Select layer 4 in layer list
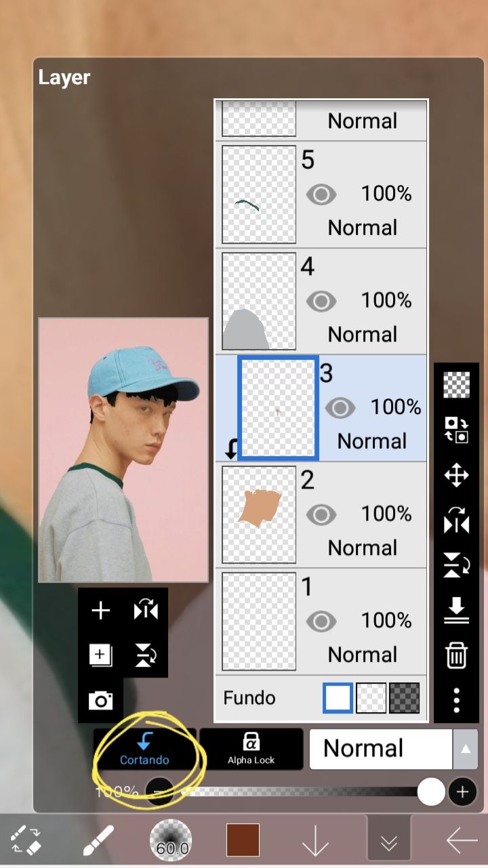The width and height of the screenshot is (488, 868). point(321,302)
